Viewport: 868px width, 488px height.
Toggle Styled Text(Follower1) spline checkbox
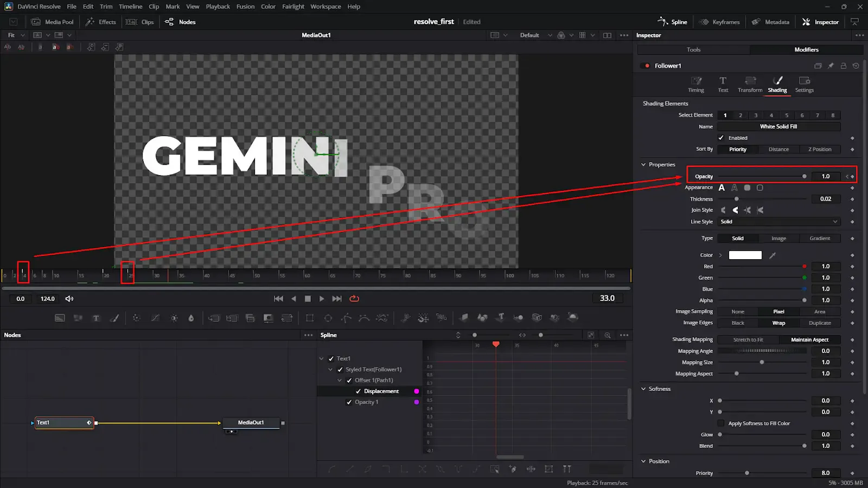pos(340,369)
